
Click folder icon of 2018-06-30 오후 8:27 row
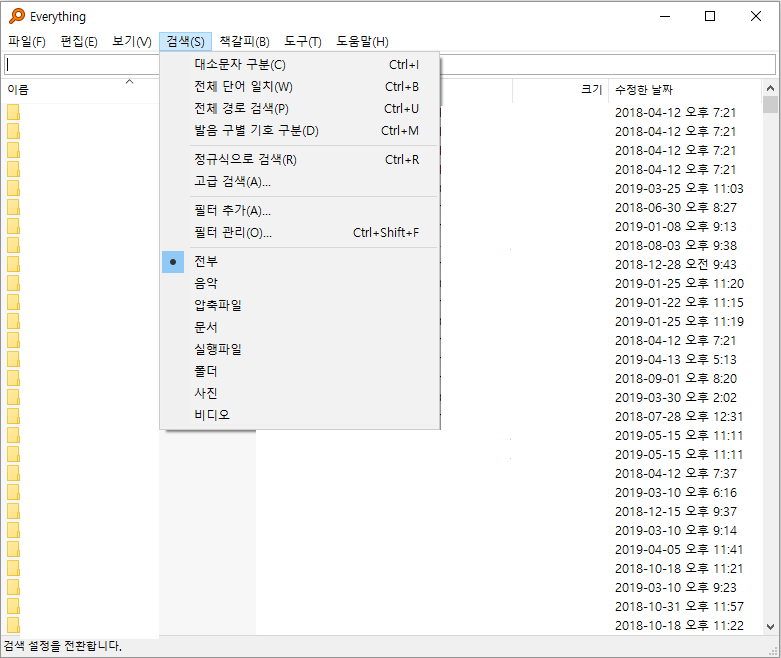[x=13, y=207]
